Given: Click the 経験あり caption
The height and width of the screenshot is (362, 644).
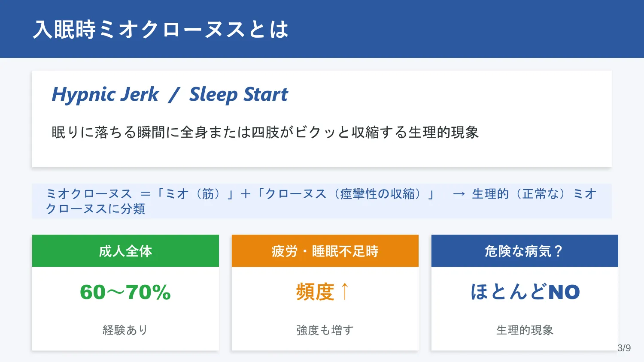Looking at the screenshot, I should coord(125,330).
